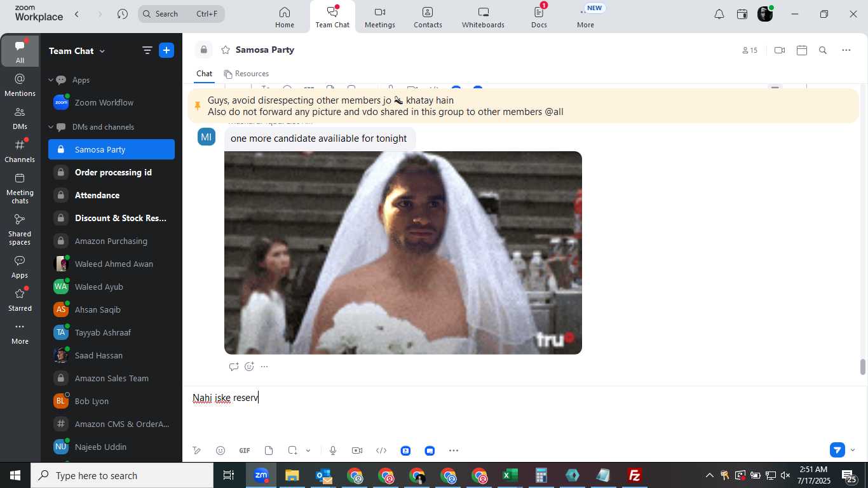Open chat with Ahsan Saqib
Viewport: 868px width, 488px height.
(x=111, y=309)
